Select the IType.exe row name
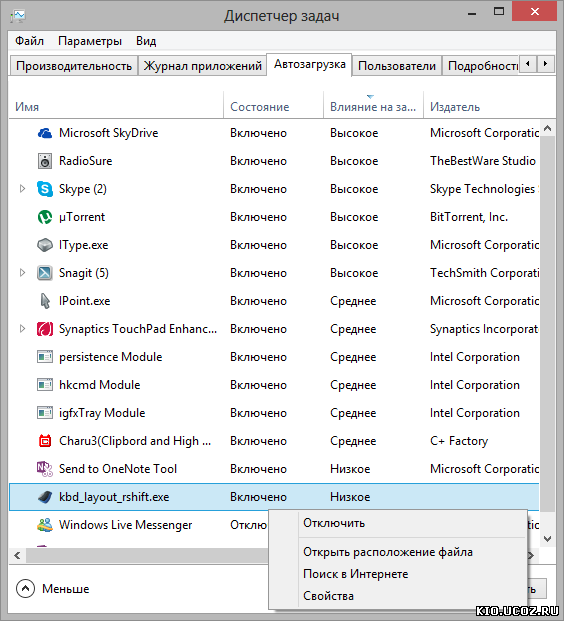 pyautogui.click(x=84, y=245)
